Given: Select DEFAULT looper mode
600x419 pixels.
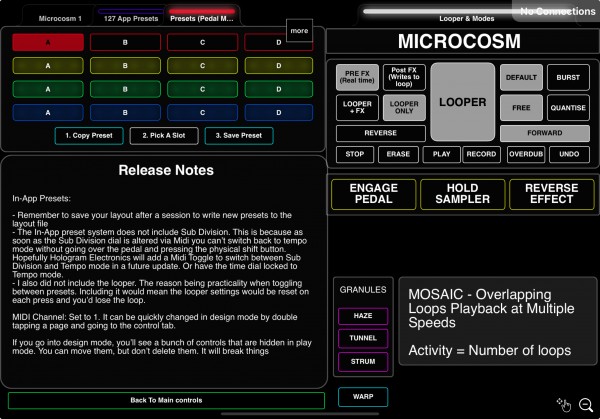Looking at the screenshot, I should point(521,77).
